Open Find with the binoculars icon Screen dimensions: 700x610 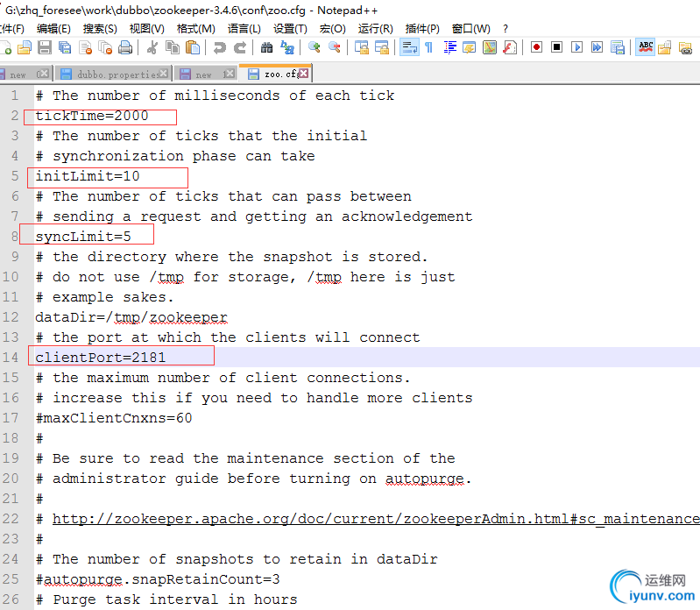(267, 47)
